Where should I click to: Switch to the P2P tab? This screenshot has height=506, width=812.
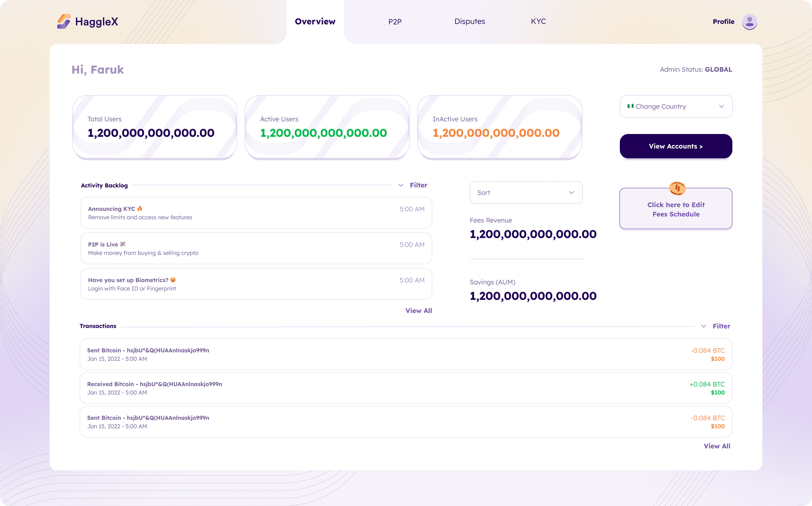(x=395, y=22)
